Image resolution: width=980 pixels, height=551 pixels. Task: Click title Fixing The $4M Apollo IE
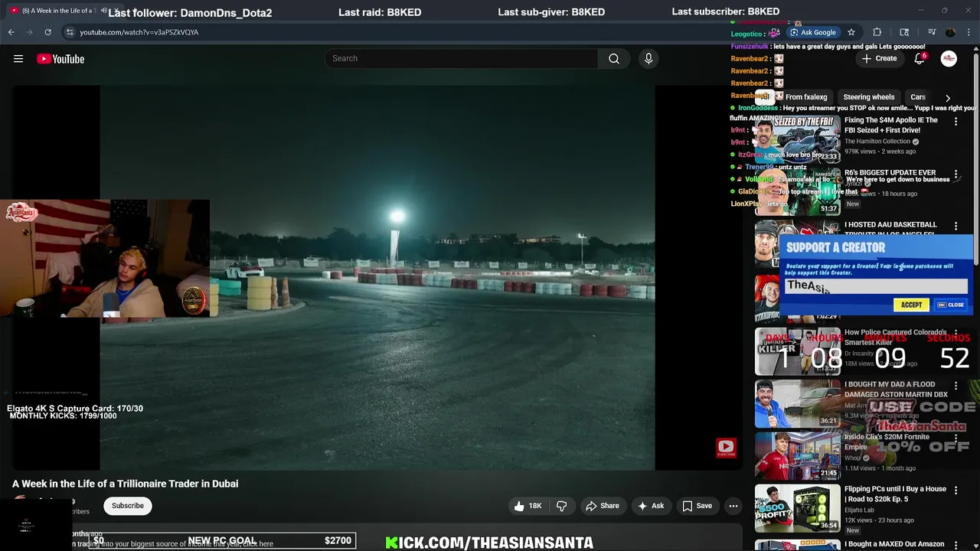click(891, 126)
